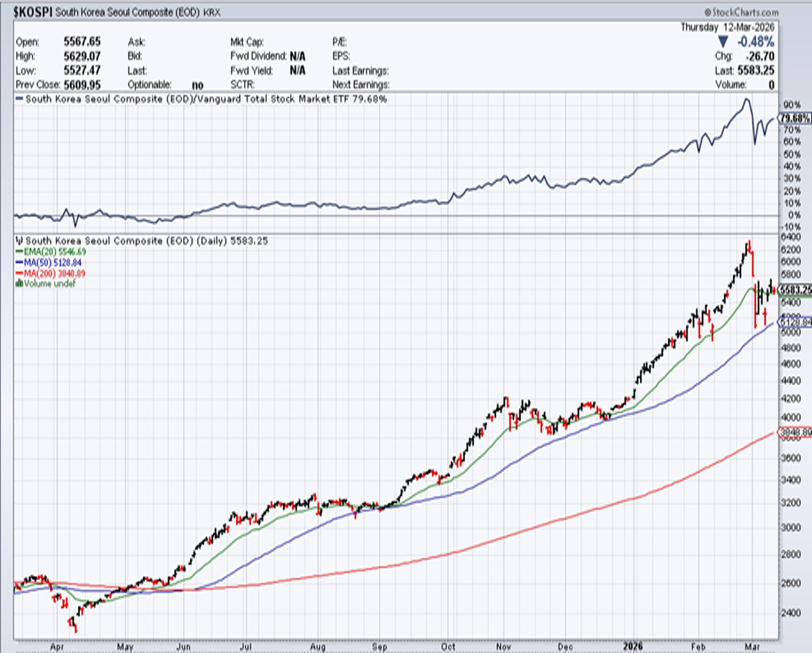Click the Optionable field showing no
This screenshot has height=653, width=812.
[x=197, y=85]
